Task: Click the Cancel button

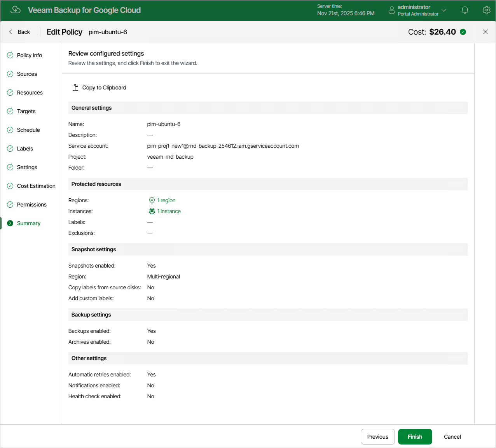Action: click(x=452, y=437)
